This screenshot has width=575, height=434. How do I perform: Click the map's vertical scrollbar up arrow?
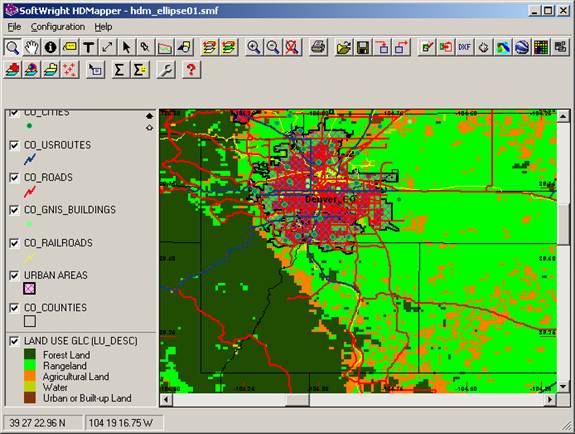coord(563,116)
